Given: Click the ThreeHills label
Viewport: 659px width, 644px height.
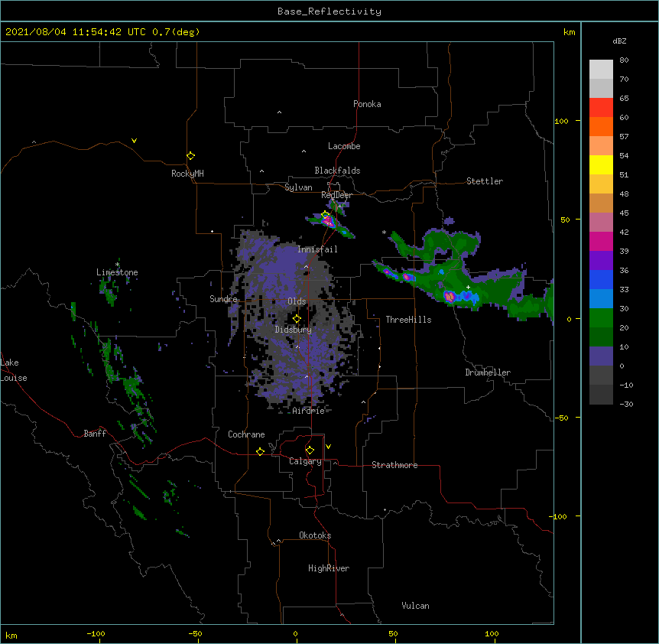Looking at the screenshot, I should (408, 320).
